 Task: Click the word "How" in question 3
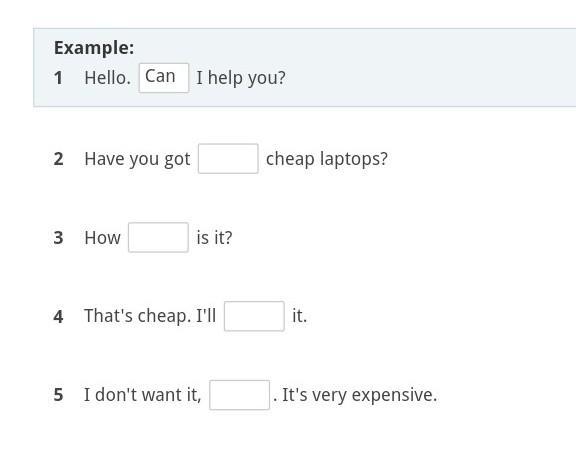(x=102, y=238)
